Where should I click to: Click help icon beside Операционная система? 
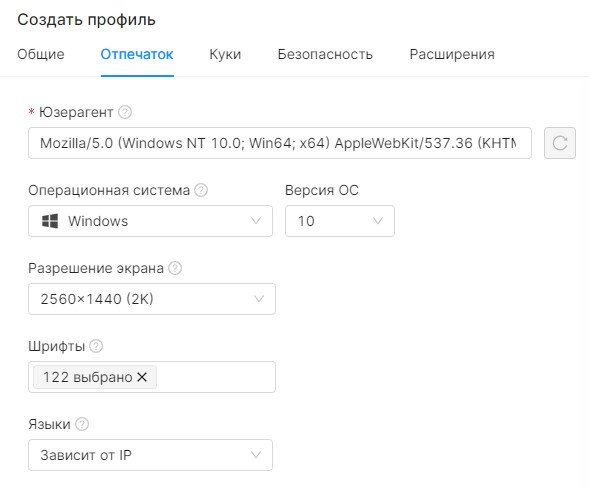point(201,190)
